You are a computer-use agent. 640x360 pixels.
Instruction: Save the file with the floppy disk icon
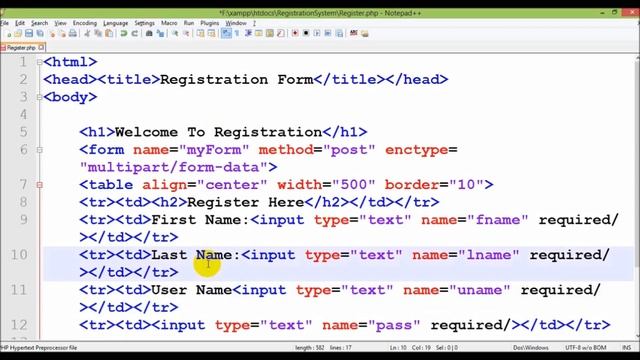click(x=29, y=33)
